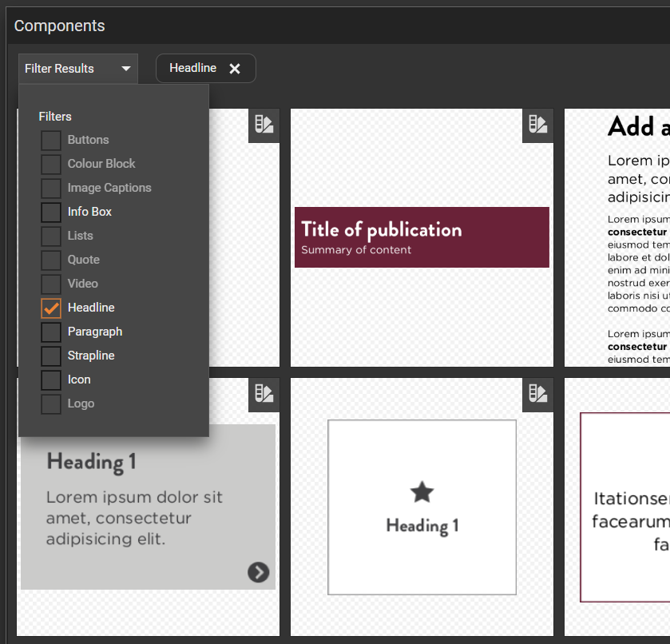Click the colour-edit icon above the grey Heading 1 card

(264, 393)
